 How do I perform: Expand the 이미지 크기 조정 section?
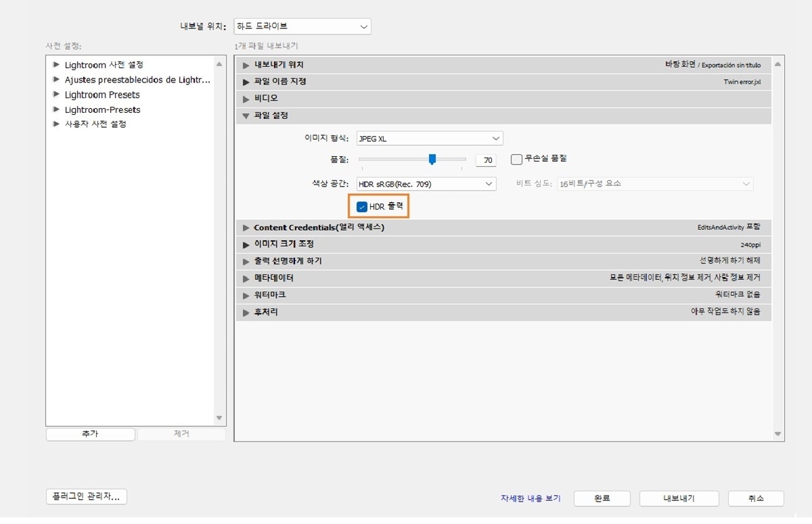click(x=246, y=244)
